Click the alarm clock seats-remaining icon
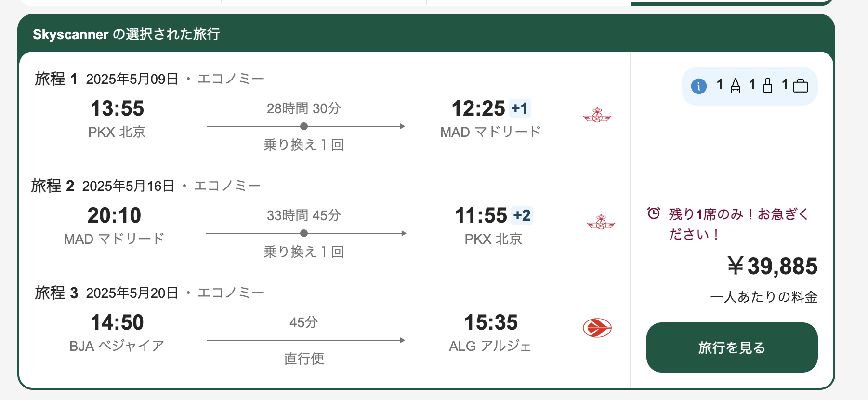868x400 pixels. (654, 213)
